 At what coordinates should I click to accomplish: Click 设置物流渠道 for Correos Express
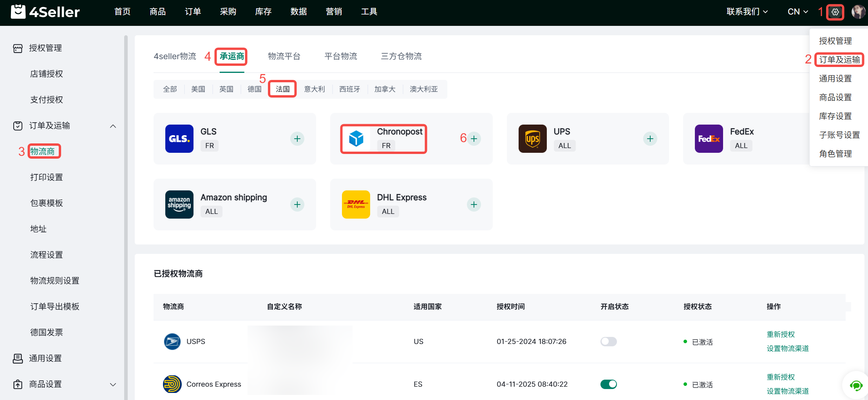(788, 391)
